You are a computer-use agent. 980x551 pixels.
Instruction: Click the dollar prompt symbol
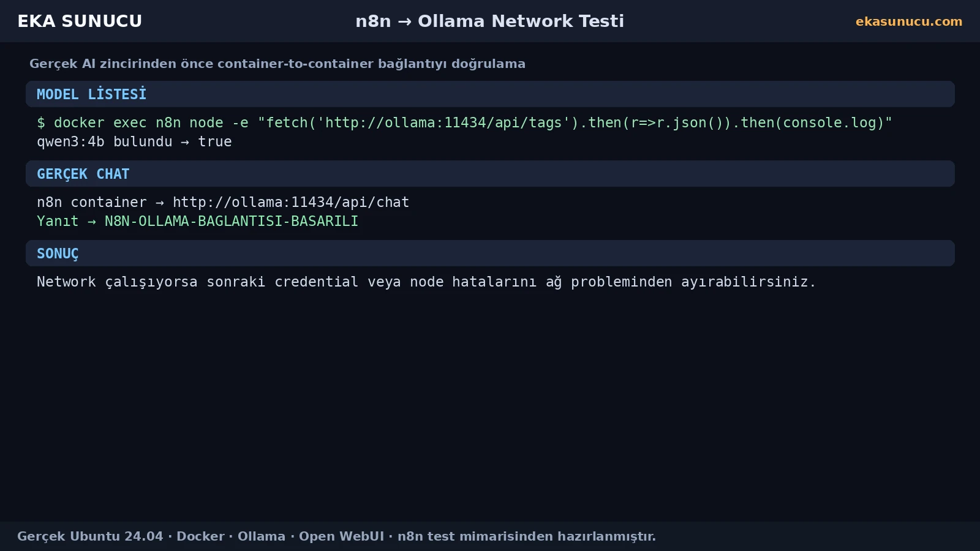click(41, 122)
